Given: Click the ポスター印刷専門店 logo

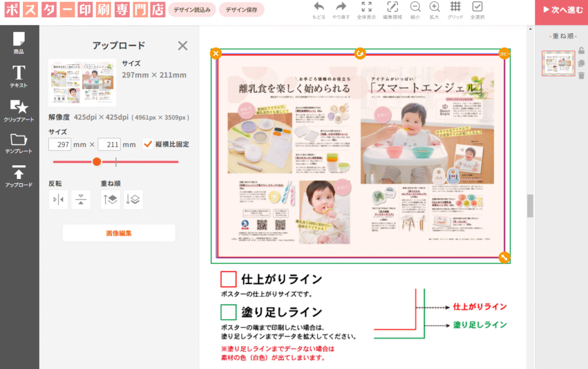Looking at the screenshot, I should tap(85, 10).
